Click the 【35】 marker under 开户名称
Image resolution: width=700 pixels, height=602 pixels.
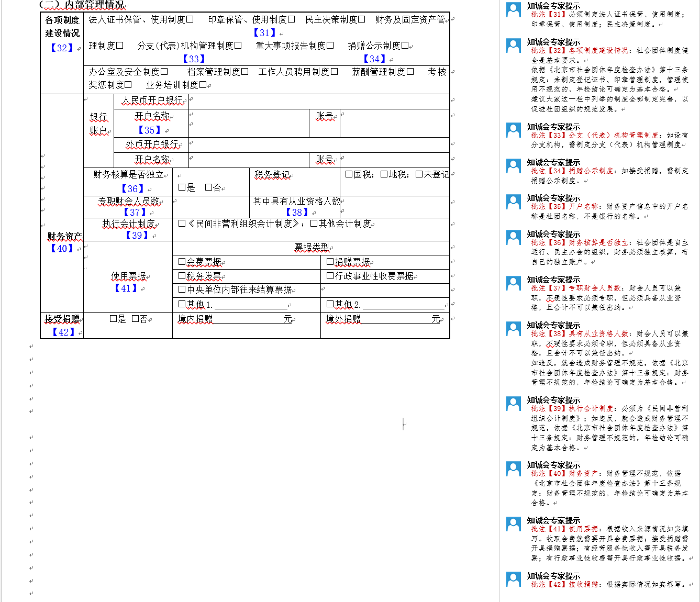click(x=149, y=130)
